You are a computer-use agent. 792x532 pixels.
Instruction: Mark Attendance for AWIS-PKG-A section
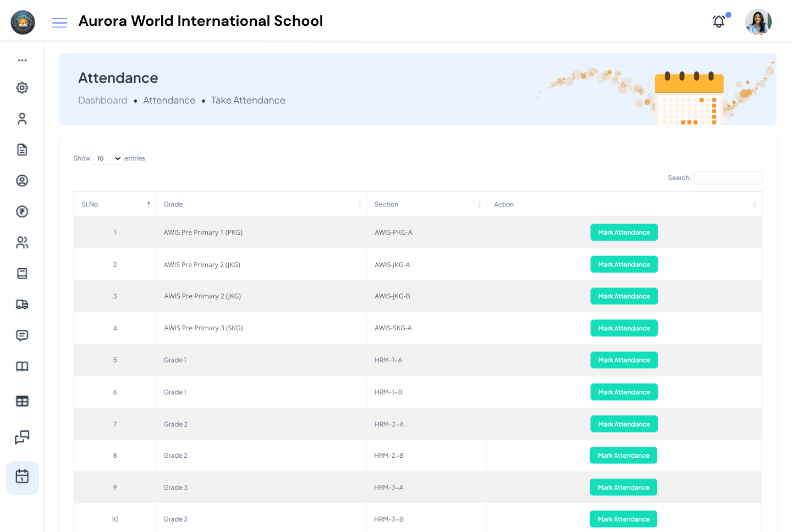click(624, 232)
